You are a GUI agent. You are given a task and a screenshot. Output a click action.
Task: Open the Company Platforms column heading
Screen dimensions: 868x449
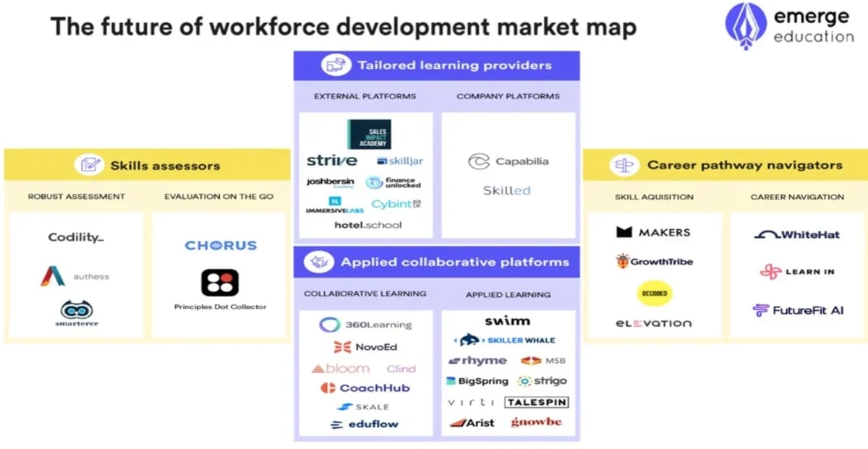509,96
